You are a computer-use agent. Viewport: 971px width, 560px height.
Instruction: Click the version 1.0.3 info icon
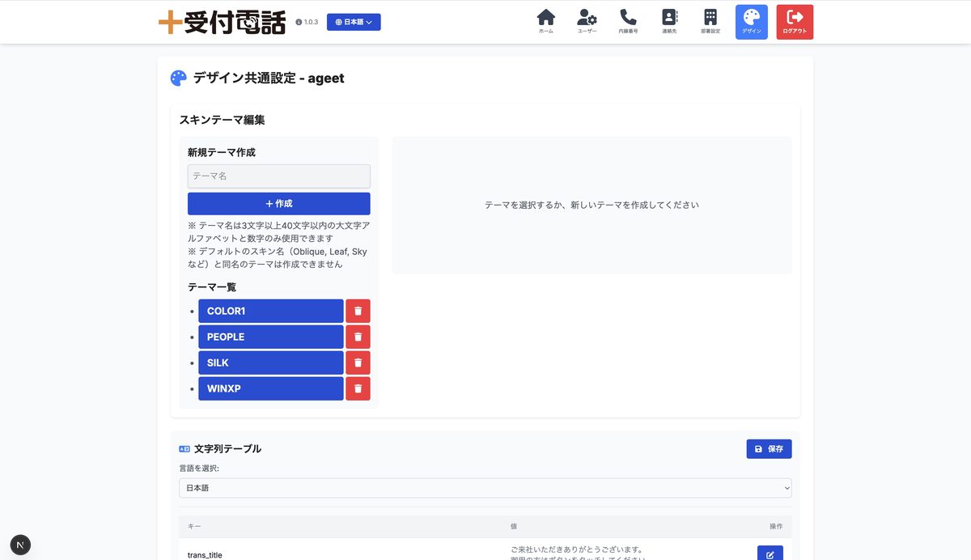pos(299,23)
